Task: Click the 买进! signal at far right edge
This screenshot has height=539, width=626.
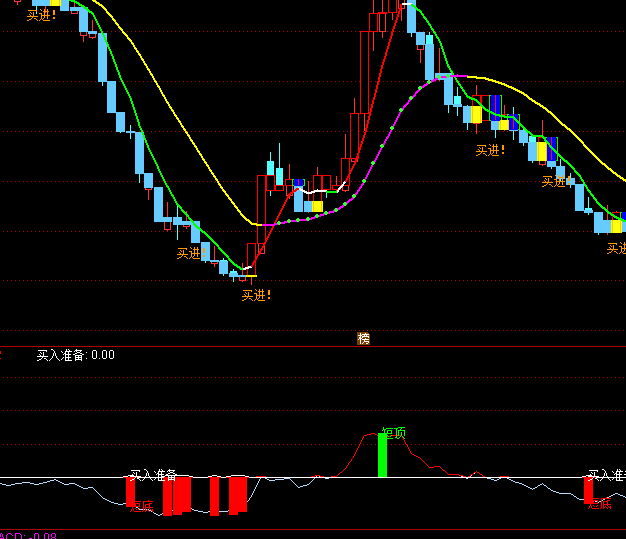Action: point(615,248)
